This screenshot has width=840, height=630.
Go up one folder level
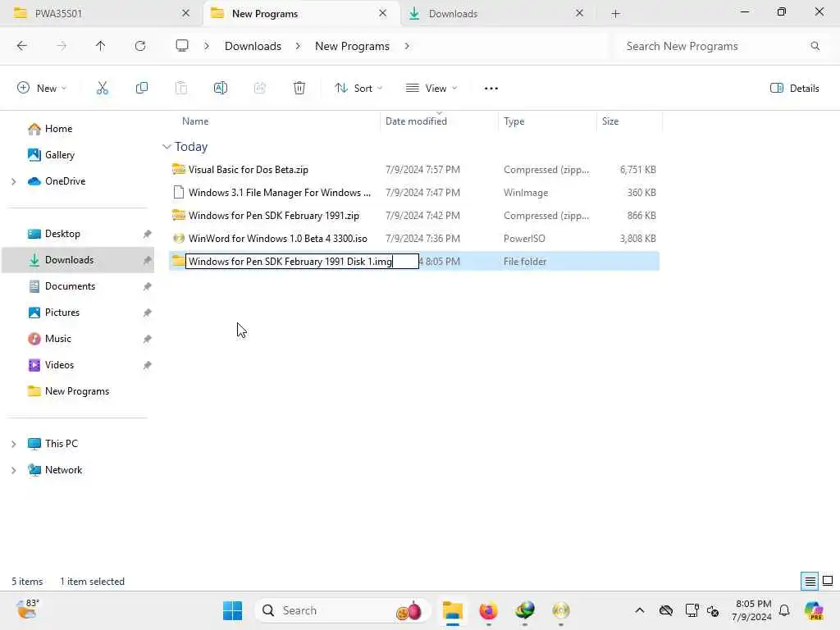100,46
